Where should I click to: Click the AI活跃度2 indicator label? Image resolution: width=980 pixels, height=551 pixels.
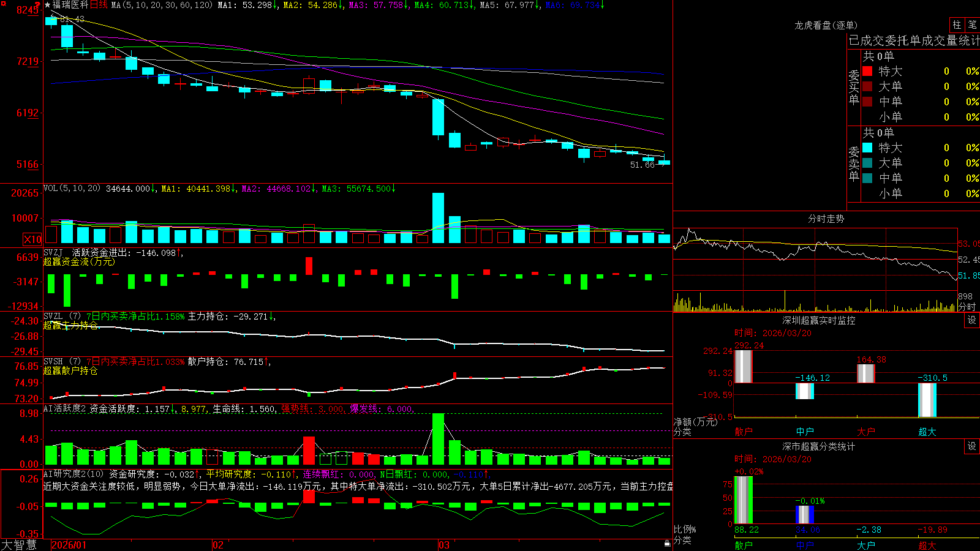point(65,408)
